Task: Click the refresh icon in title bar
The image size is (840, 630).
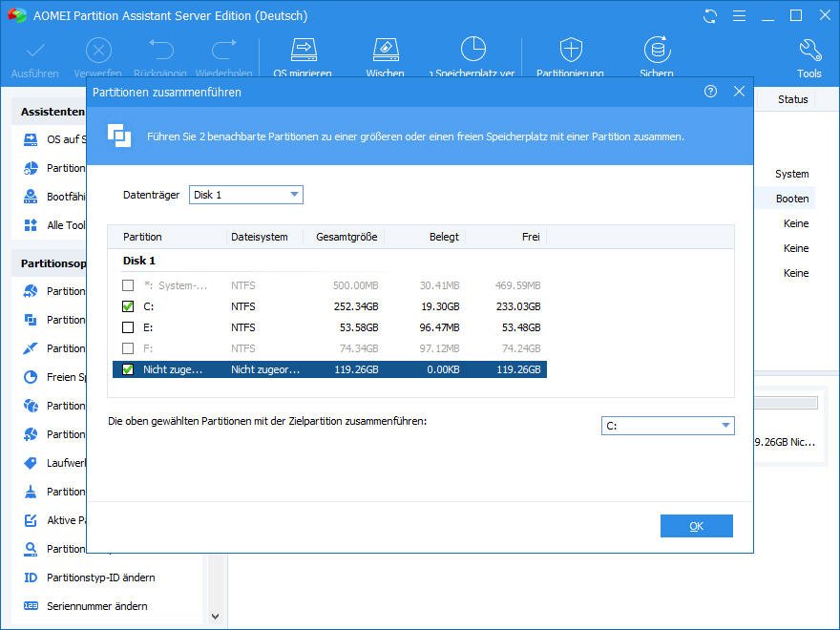Action: coord(709,16)
